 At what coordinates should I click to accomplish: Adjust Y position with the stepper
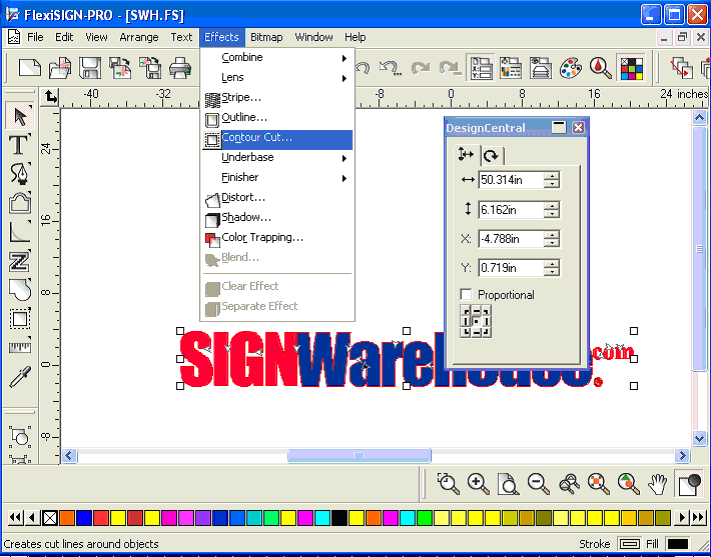click(x=552, y=268)
